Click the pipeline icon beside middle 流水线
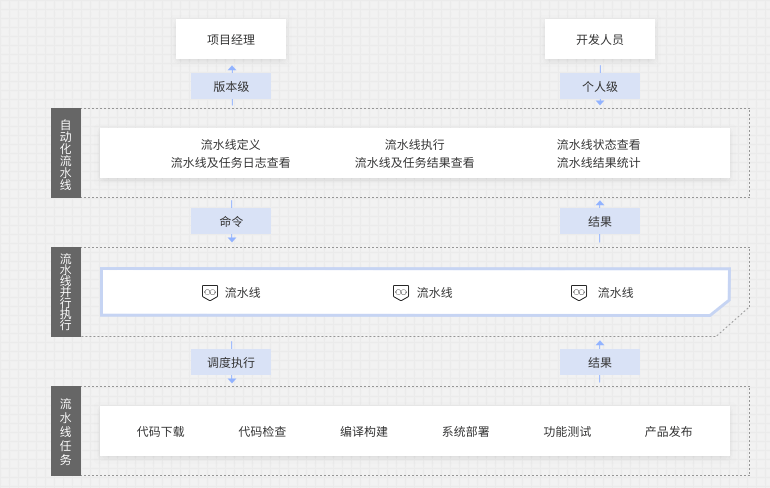The height and width of the screenshot is (488, 770). tap(401, 293)
